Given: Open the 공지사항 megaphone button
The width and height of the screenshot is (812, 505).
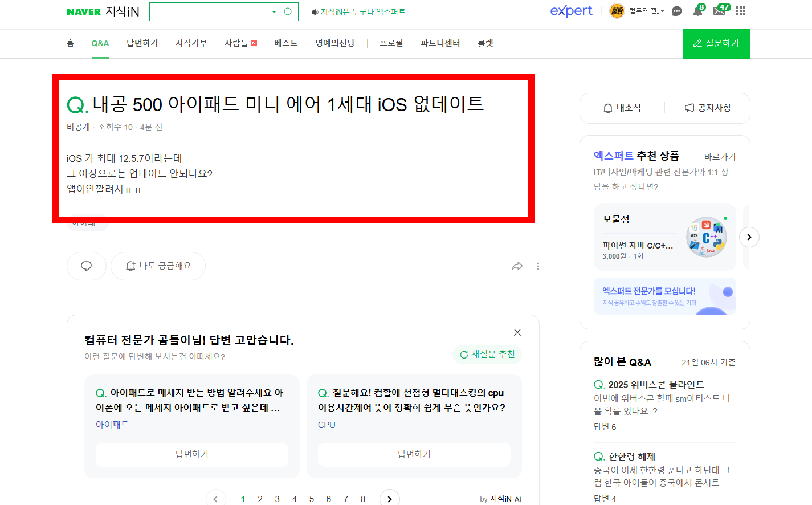Looking at the screenshot, I should 708,108.
